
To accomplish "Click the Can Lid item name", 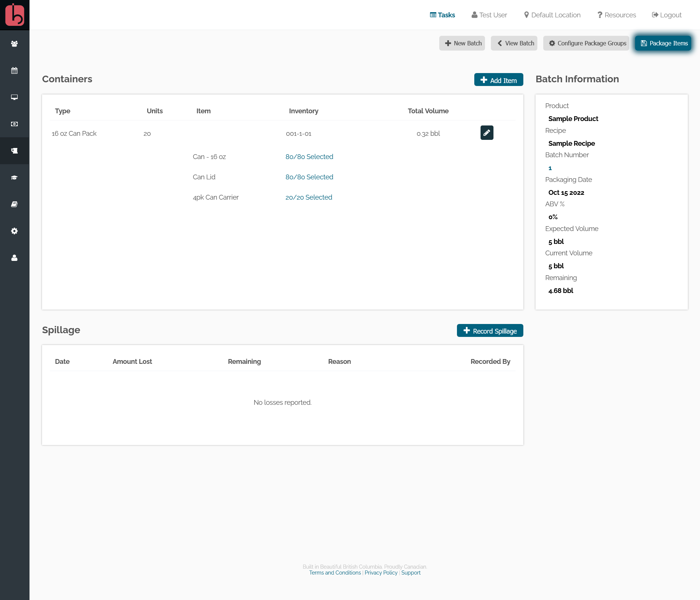I will tap(204, 177).
